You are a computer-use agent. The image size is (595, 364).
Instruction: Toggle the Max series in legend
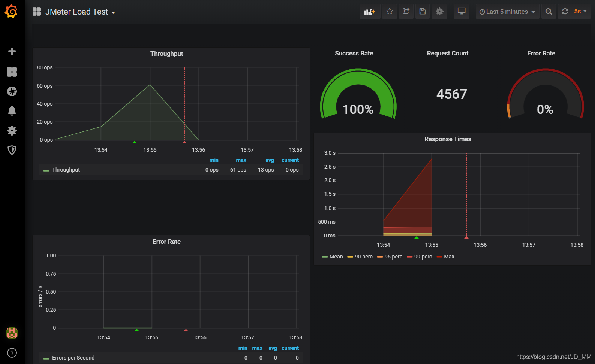tap(449, 257)
